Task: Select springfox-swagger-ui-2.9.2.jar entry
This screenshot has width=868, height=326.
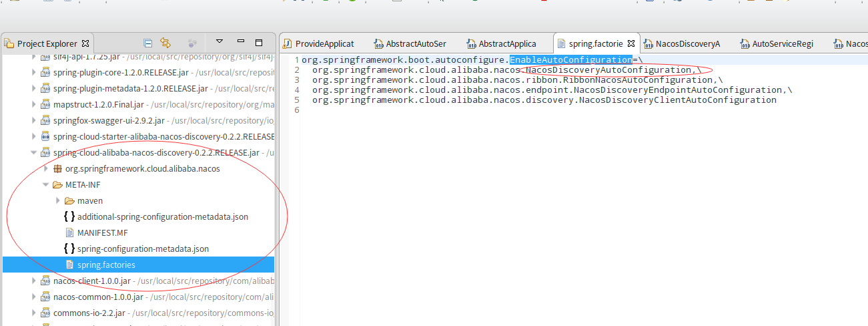Action: coord(109,120)
